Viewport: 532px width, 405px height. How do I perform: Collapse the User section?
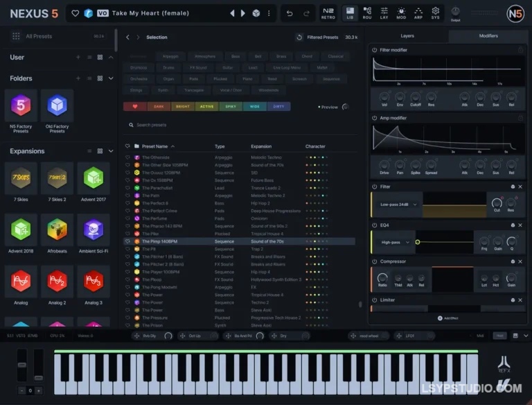coord(111,57)
